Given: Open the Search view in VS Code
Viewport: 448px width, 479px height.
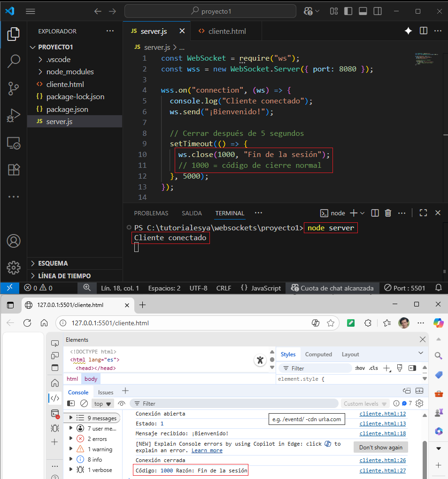Looking at the screenshot, I should coord(13,61).
